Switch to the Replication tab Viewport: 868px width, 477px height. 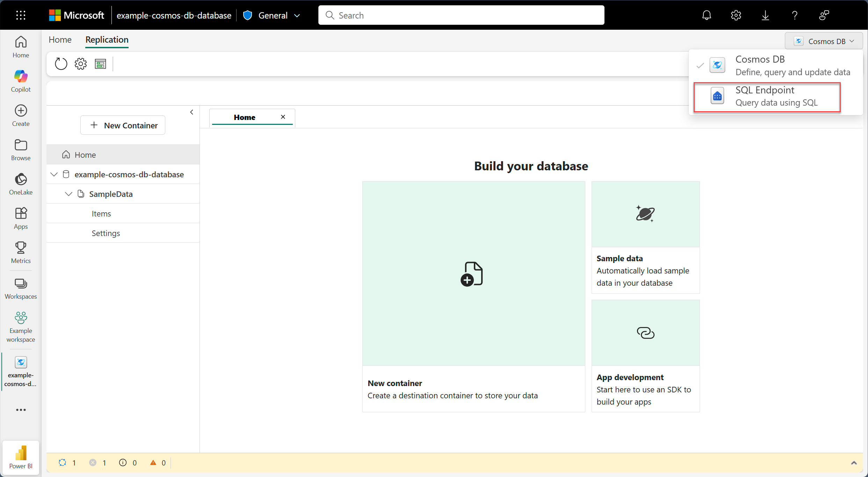pyautogui.click(x=107, y=40)
